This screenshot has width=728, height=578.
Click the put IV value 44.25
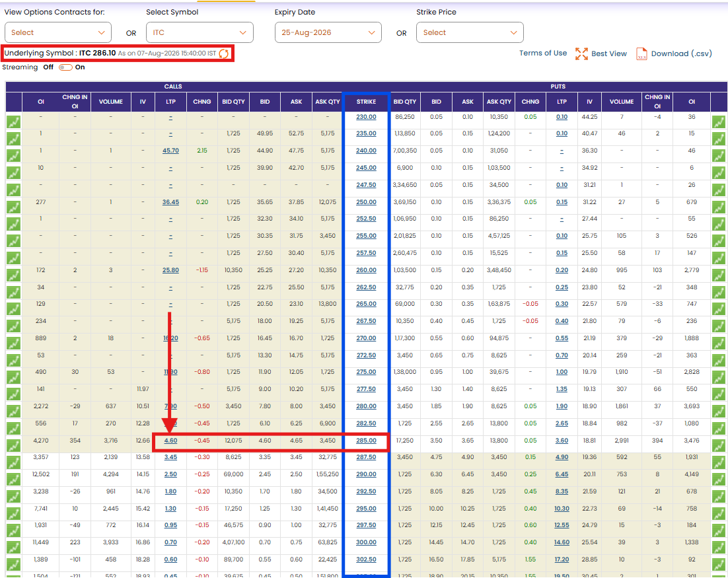(x=590, y=117)
